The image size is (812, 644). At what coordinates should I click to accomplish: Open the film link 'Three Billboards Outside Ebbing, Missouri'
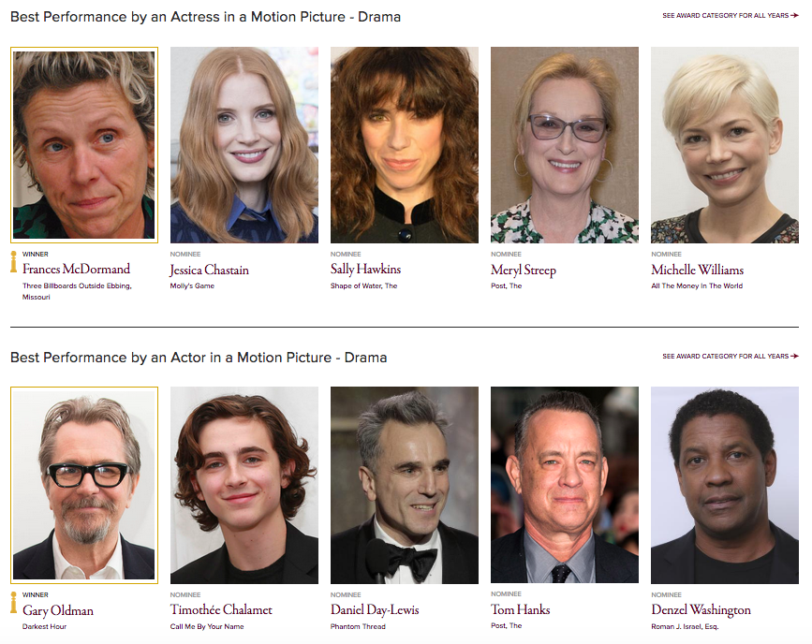click(77, 291)
